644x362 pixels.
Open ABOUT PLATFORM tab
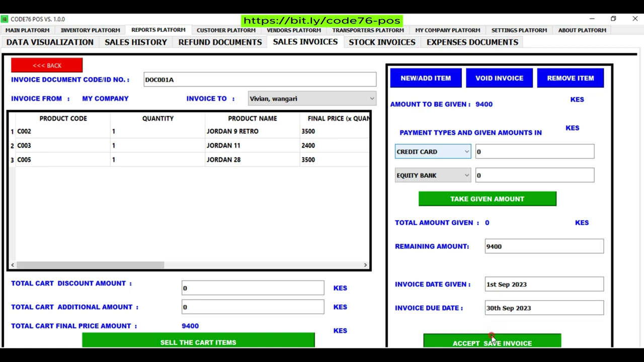coord(582,30)
